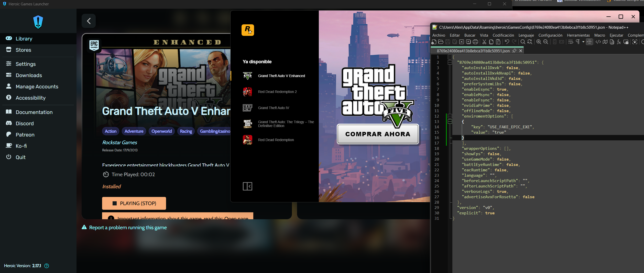
Task: Open the Archivo menu in Notepad++
Action: pyautogui.click(x=439, y=35)
